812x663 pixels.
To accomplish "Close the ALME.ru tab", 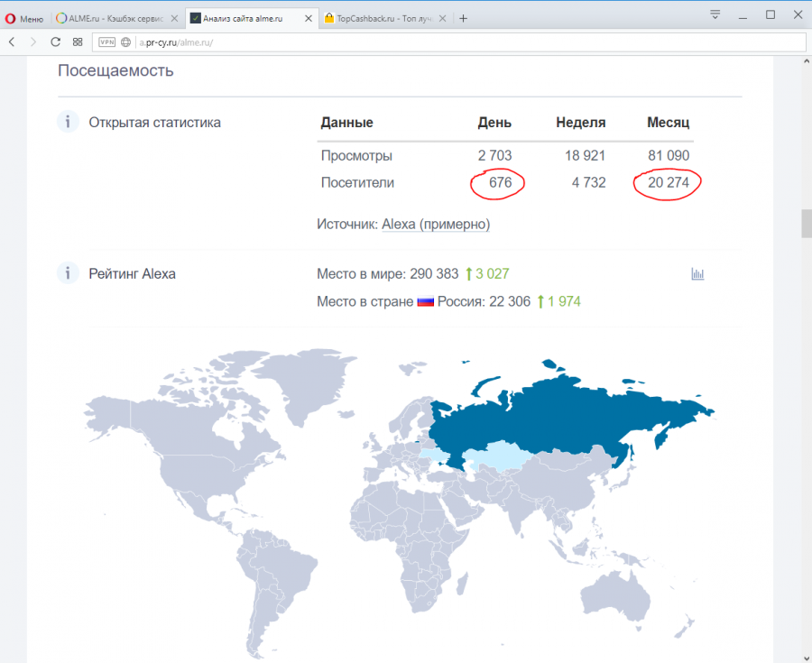I will point(174,19).
